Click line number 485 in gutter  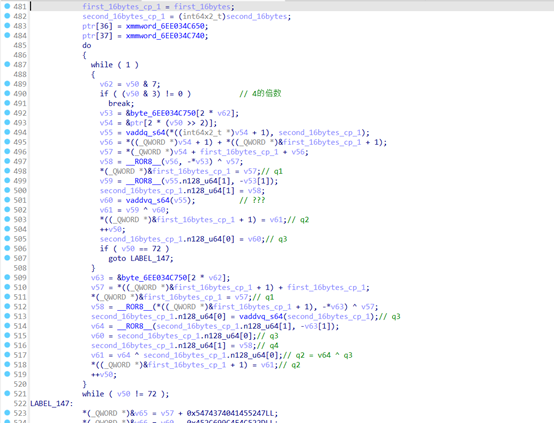pyautogui.click(x=20, y=45)
